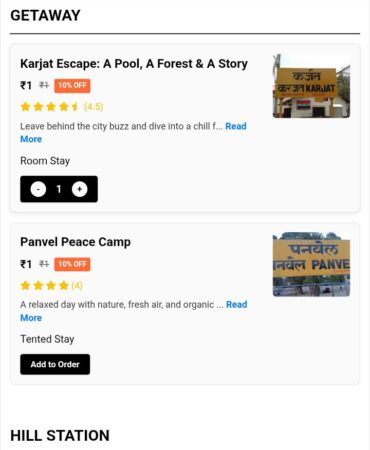Click the Panvel Peace Camp 10% OFF badge

[72, 264]
